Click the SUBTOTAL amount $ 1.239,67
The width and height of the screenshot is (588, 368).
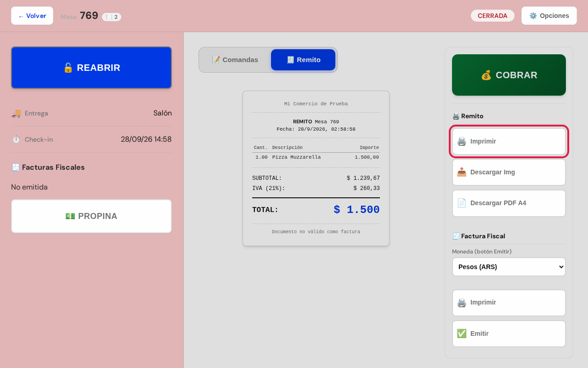pos(363,178)
